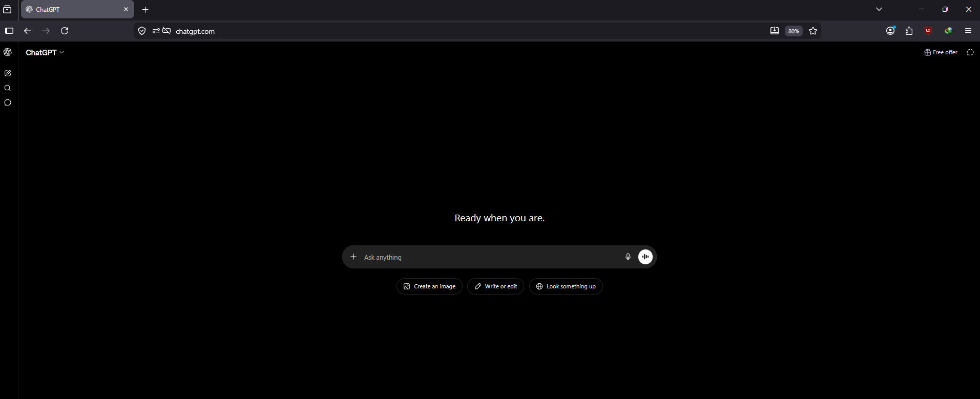The height and width of the screenshot is (399, 980).
Task: Start a new chat with pencil icon
Action: (8, 73)
